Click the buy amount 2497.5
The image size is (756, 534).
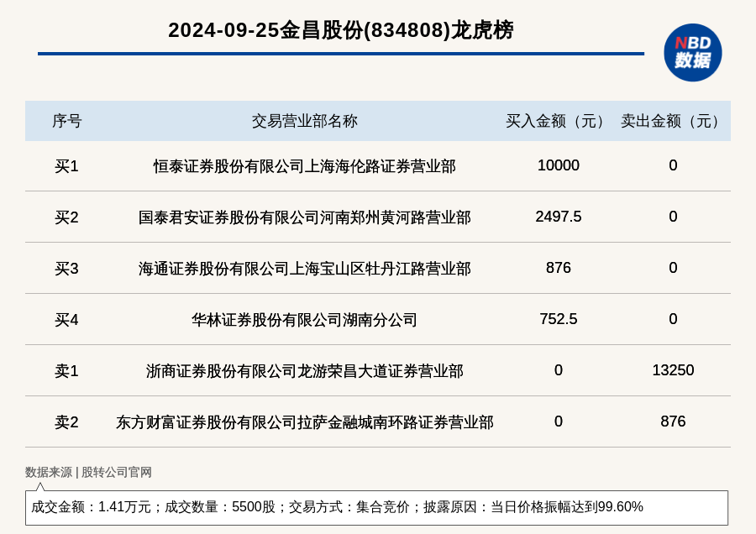(559, 217)
